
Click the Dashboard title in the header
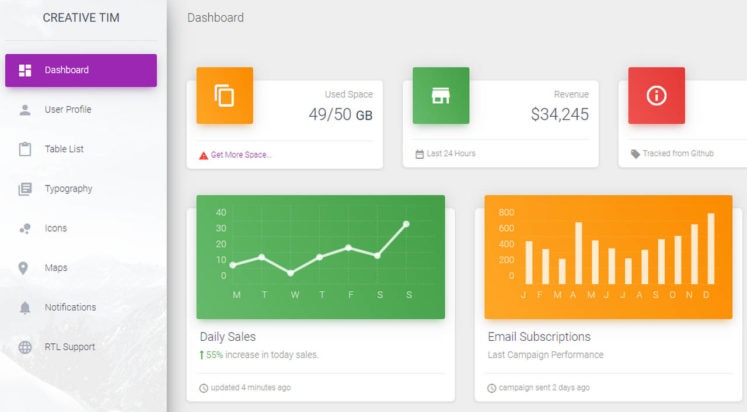click(215, 18)
